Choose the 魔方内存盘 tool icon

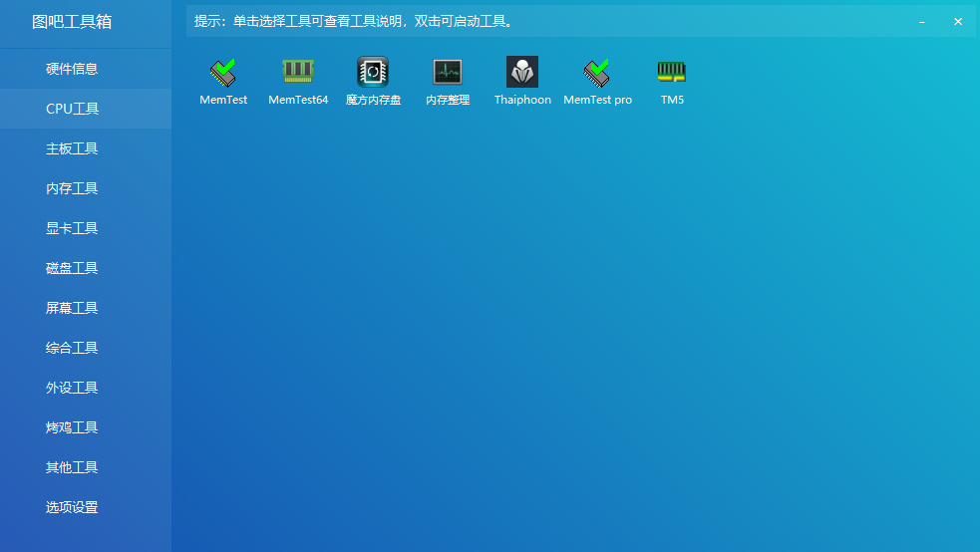click(x=373, y=72)
